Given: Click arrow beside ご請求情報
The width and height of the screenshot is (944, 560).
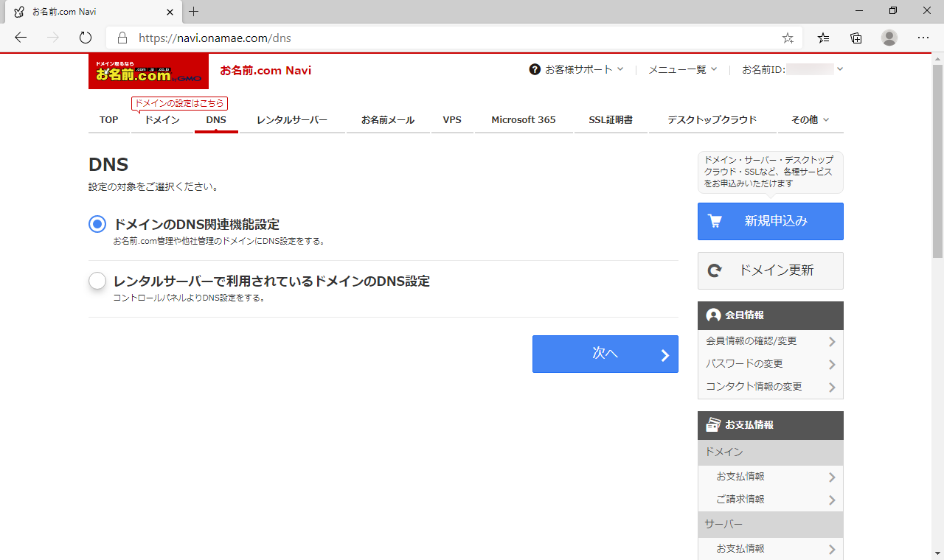Looking at the screenshot, I should click(832, 500).
